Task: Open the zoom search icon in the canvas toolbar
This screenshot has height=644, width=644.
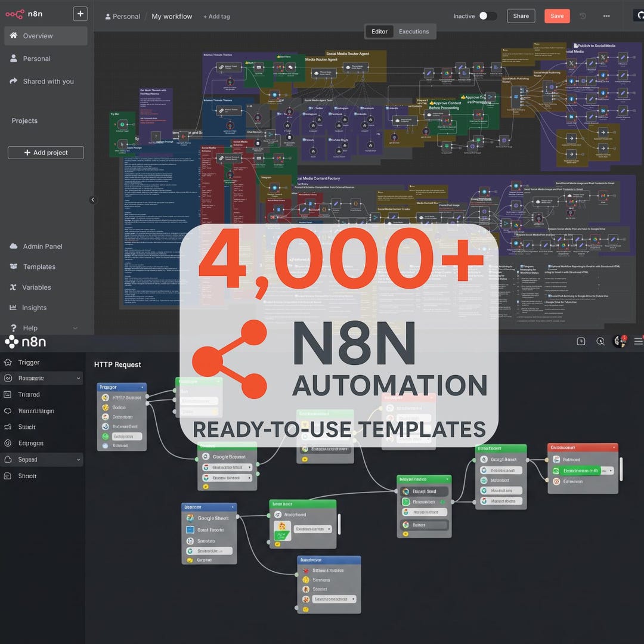Action: 600,341
